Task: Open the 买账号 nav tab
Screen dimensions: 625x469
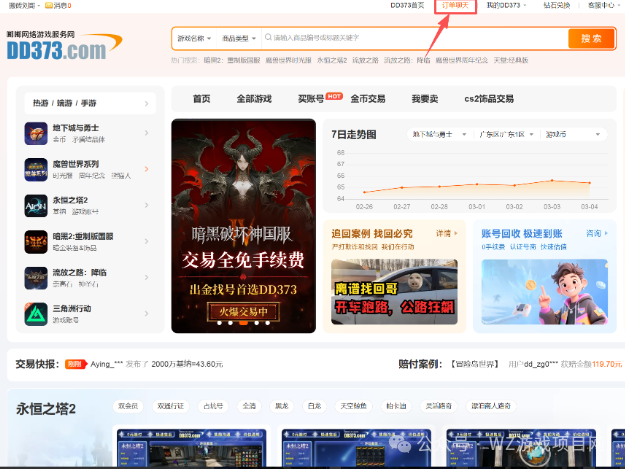Action: (311, 99)
